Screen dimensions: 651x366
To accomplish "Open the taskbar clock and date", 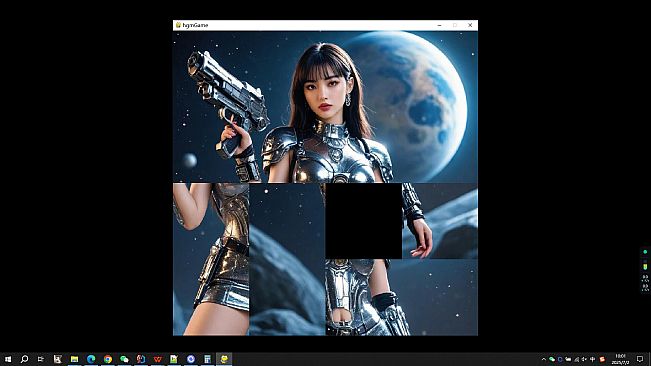I will pos(621,359).
